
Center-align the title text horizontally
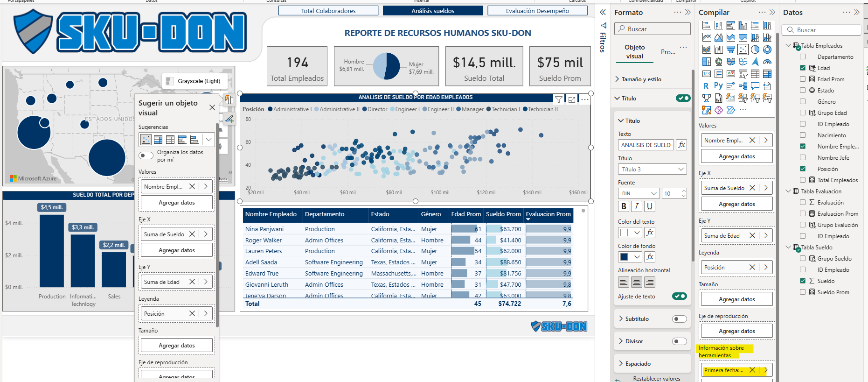click(637, 282)
